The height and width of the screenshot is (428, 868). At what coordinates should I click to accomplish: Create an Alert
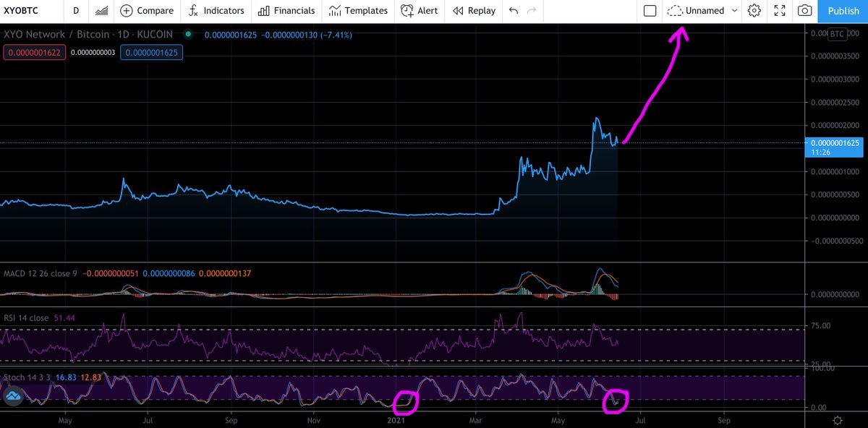pyautogui.click(x=419, y=11)
